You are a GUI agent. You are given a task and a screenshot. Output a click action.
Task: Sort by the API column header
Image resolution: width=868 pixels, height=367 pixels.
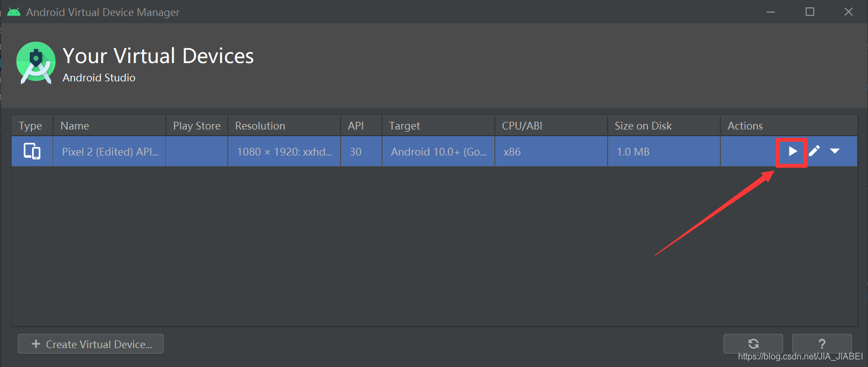(x=361, y=126)
